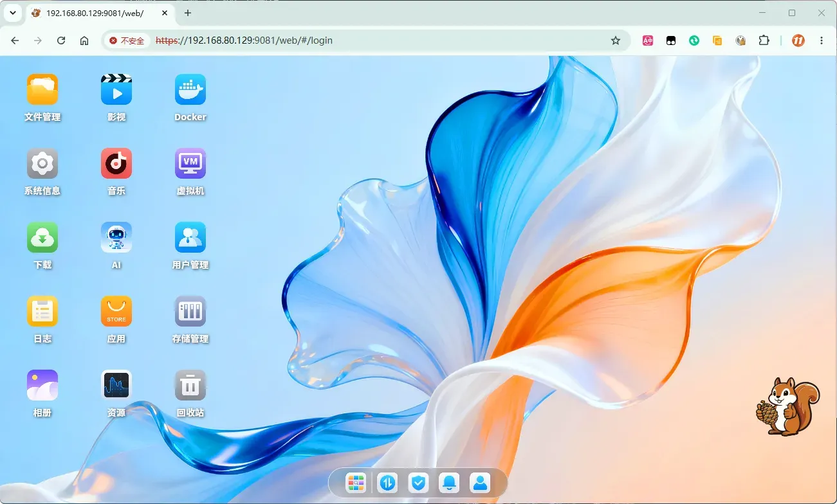Click the green sync extension icon
The height and width of the screenshot is (504, 837).
(x=694, y=40)
